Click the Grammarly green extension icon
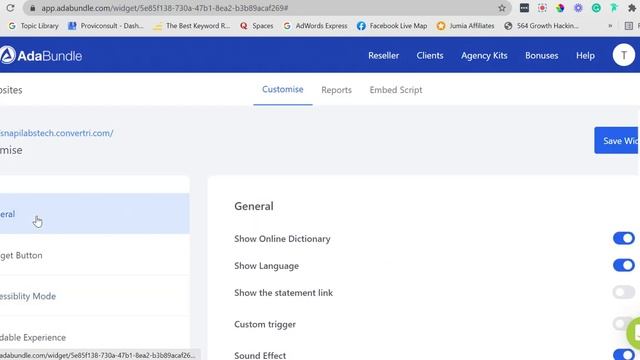The width and height of the screenshot is (640, 360). click(596, 8)
